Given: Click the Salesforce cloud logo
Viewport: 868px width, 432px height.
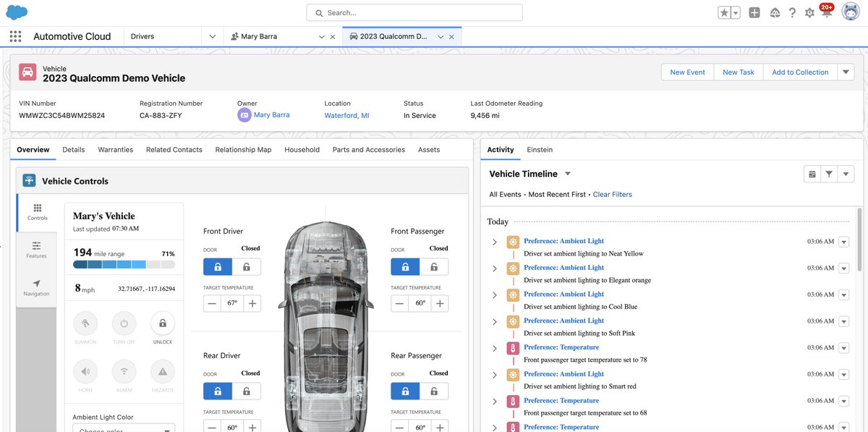Looking at the screenshot, I should (17, 12).
